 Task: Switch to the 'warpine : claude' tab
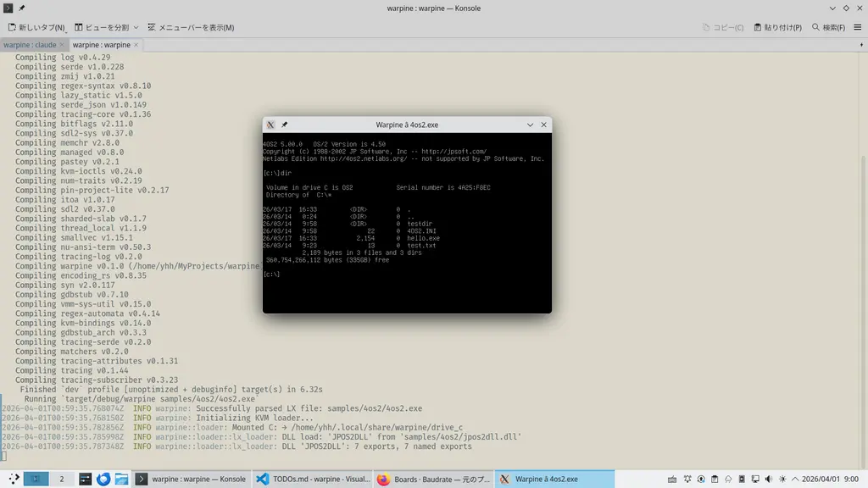[x=30, y=44]
